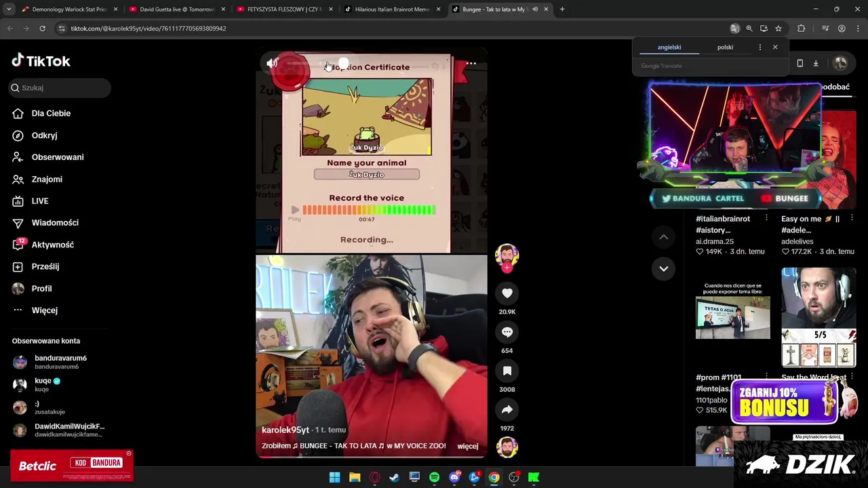Close the Google Translate popup
The width and height of the screenshot is (868, 488).
click(x=775, y=47)
